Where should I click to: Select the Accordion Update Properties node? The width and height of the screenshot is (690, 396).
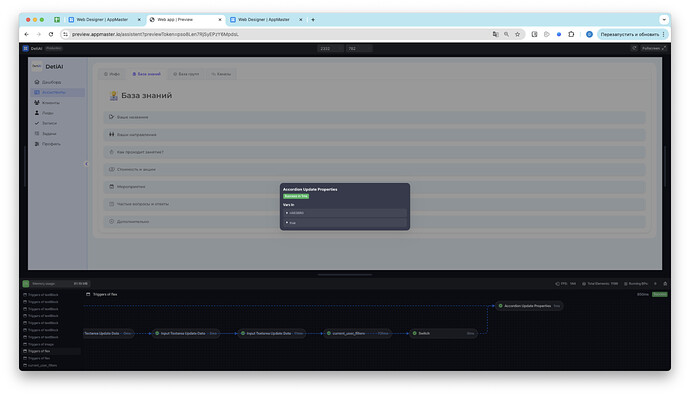click(529, 306)
